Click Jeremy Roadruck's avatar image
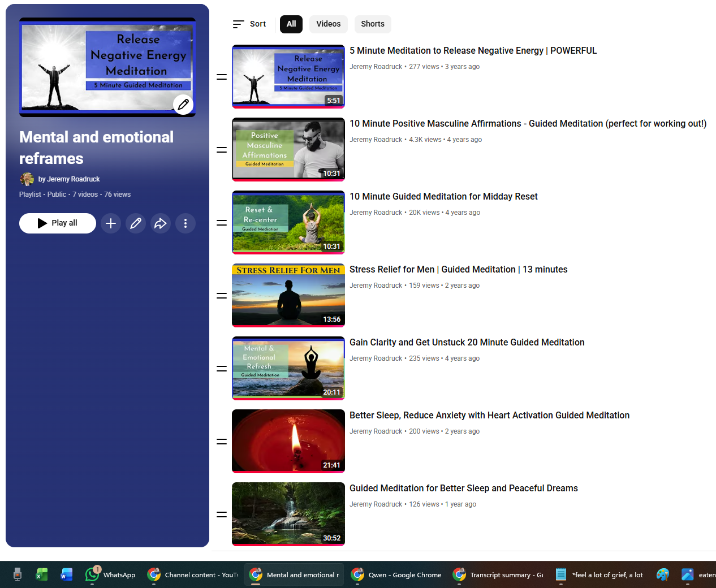This screenshot has width=716, height=588. pyautogui.click(x=27, y=179)
